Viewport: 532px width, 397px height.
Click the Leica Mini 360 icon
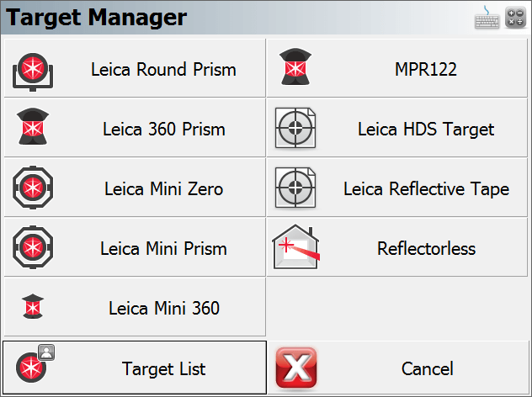pos(33,306)
